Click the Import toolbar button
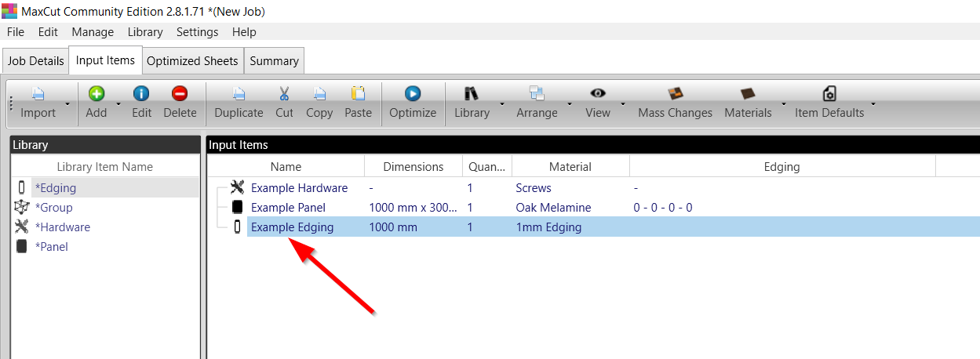980x359 pixels. [x=38, y=103]
